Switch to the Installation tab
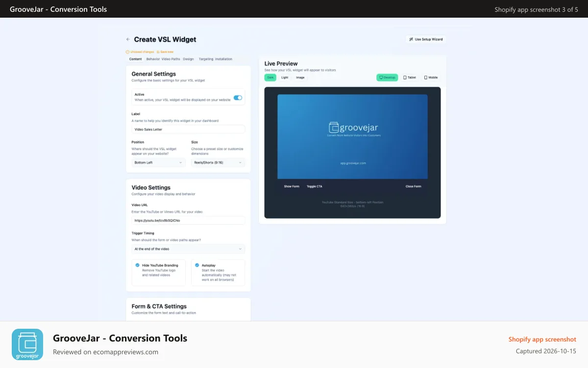This screenshot has width=588, height=368. point(223,59)
